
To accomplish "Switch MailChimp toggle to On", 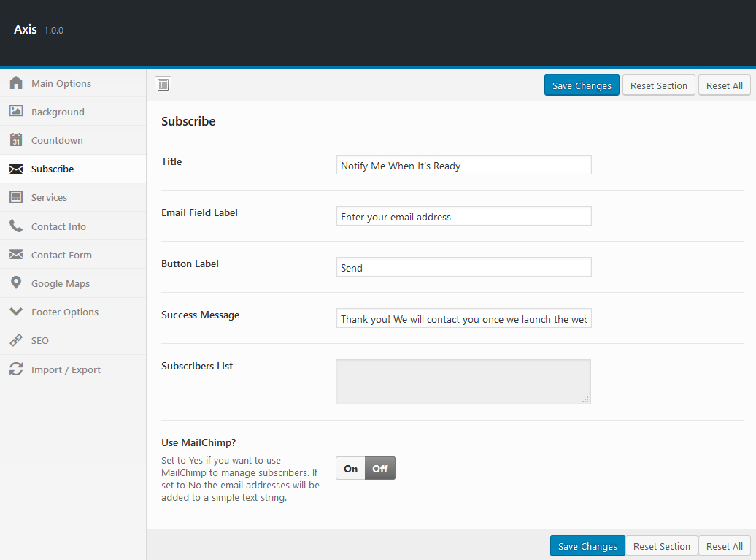I will [x=351, y=469].
